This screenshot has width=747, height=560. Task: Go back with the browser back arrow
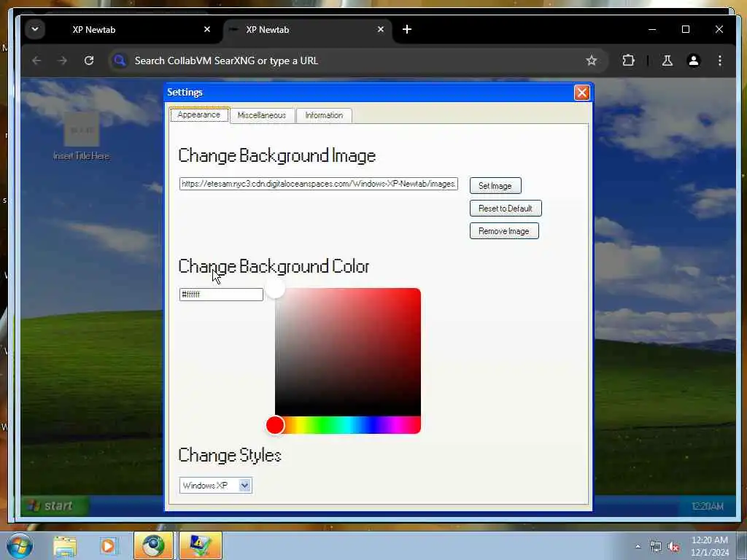pos(36,61)
